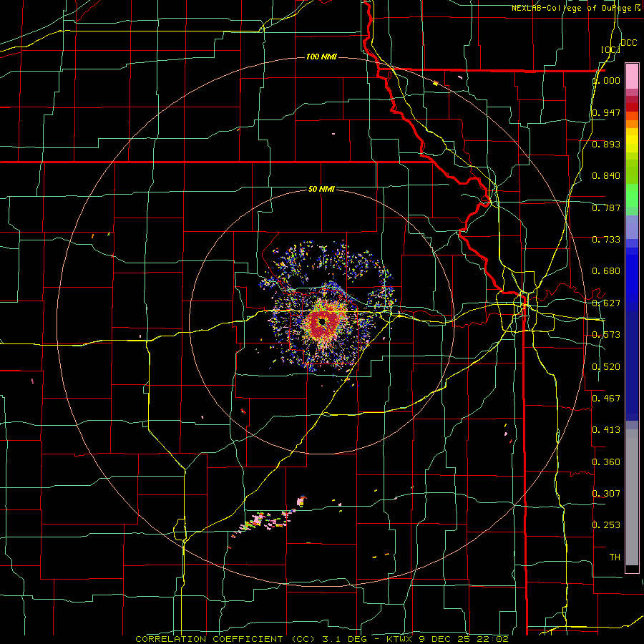Click the 0.680 legend value
Screen dimensions: 644x644
point(606,271)
